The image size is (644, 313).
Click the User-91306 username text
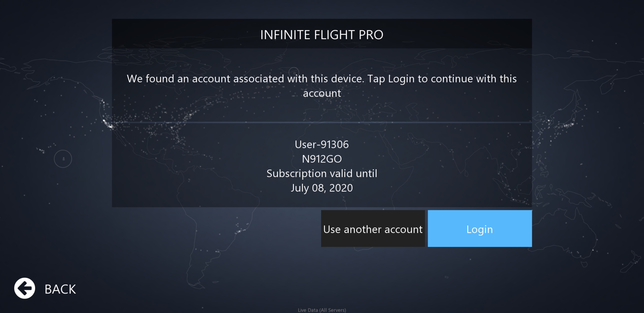click(322, 144)
